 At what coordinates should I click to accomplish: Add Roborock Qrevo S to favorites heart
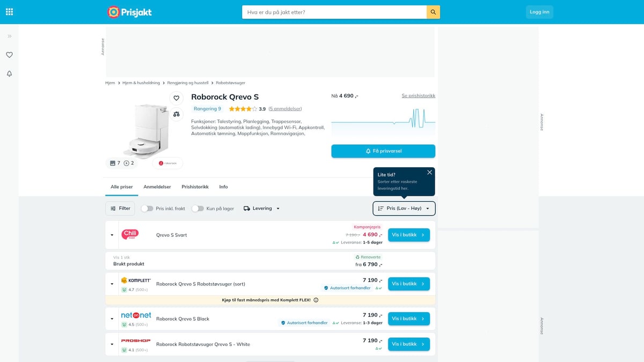coord(176,98)
